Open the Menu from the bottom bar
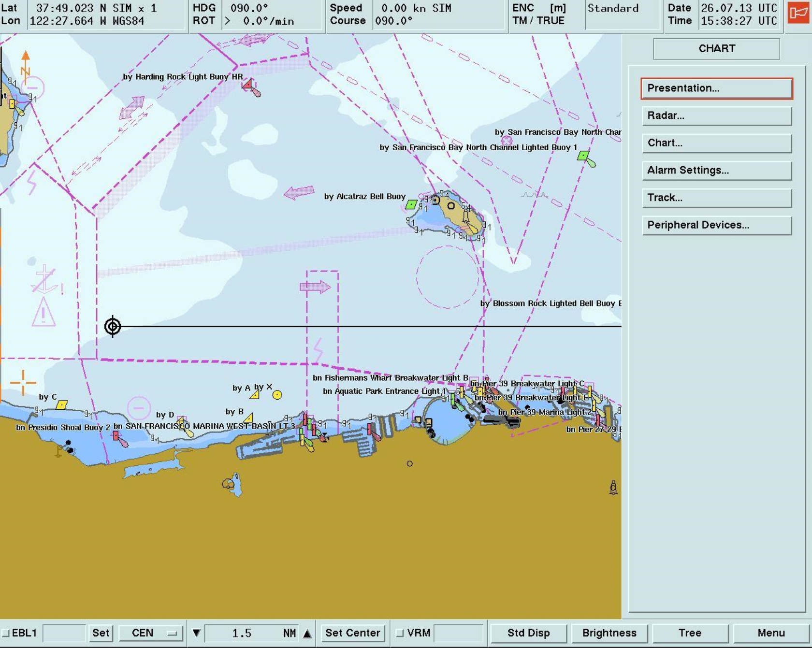 click(x=770, y=633)
